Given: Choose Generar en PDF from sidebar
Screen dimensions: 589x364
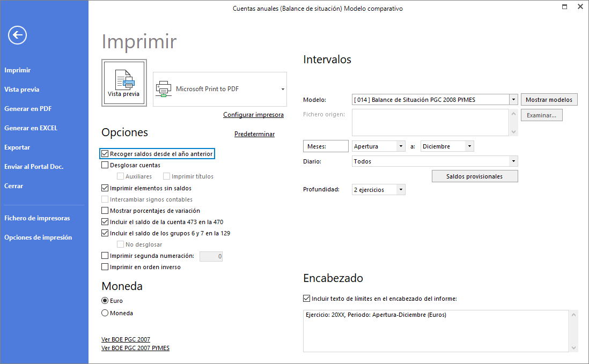Looking at the screenshot, I should coord(28,109).
